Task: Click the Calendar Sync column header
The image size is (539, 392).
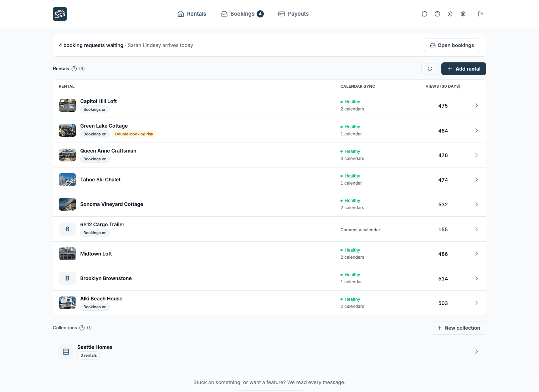Action: 358,86
